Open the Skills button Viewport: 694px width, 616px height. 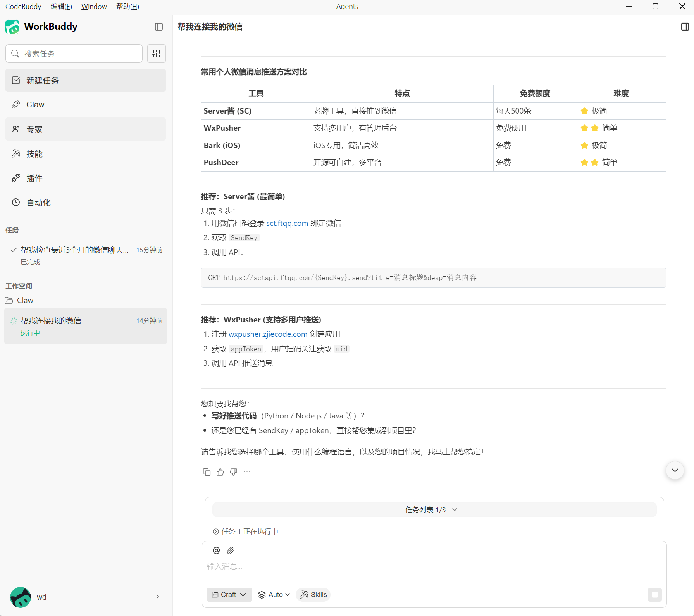point(313,595)
